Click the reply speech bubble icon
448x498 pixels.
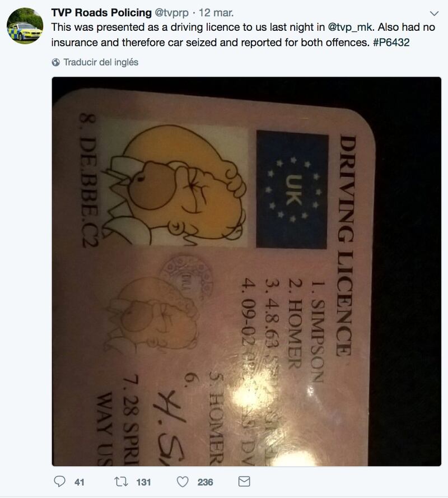point(59,482)
